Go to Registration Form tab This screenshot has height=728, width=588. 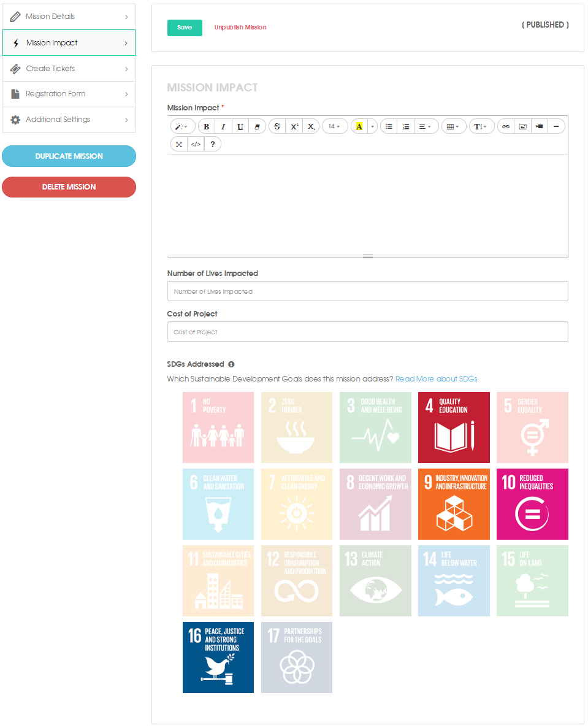69,94
